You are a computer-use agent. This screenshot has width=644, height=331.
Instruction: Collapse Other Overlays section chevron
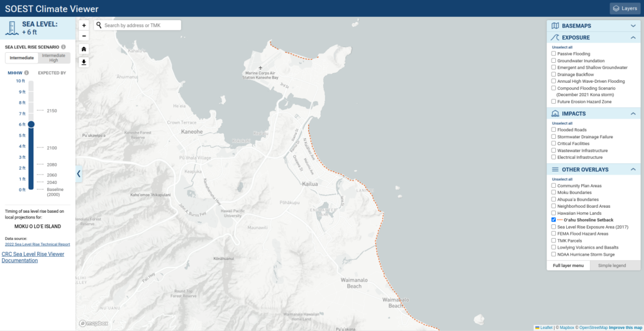click(633, 170)
